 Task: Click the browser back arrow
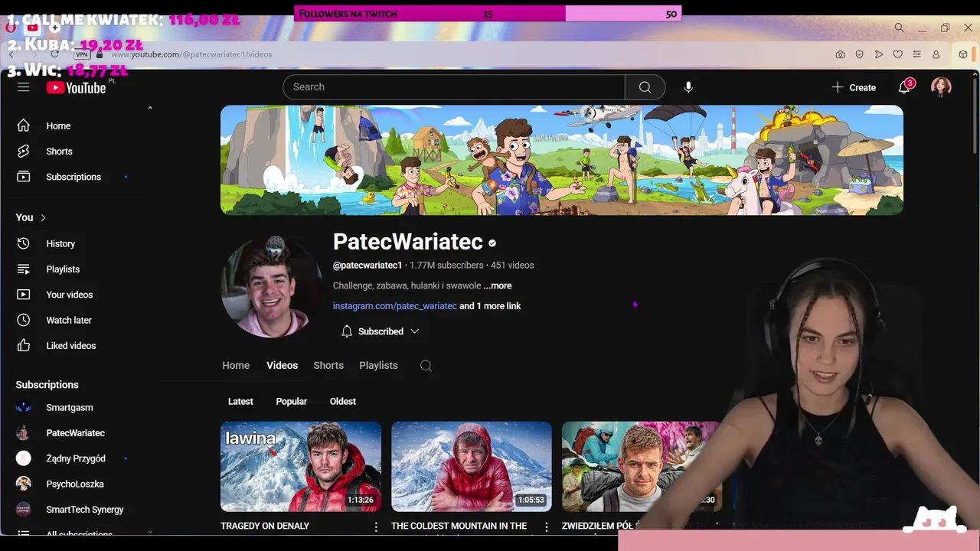(11, 54)
